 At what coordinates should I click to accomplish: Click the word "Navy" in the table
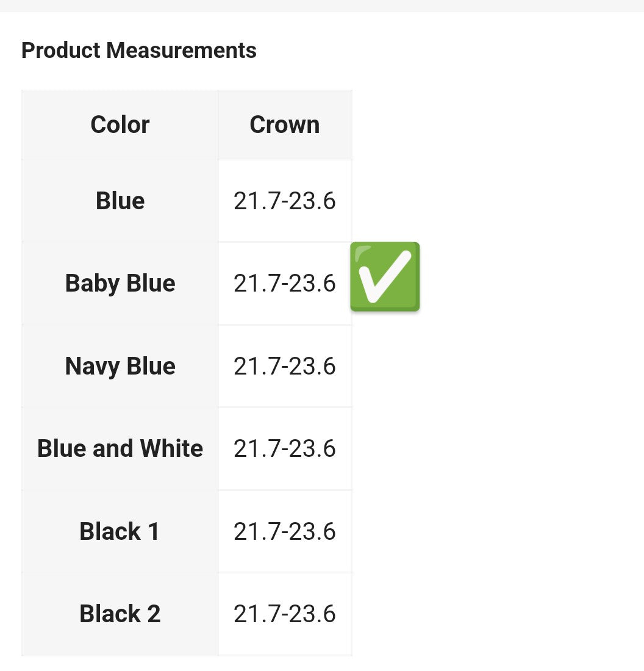point(92,366)
